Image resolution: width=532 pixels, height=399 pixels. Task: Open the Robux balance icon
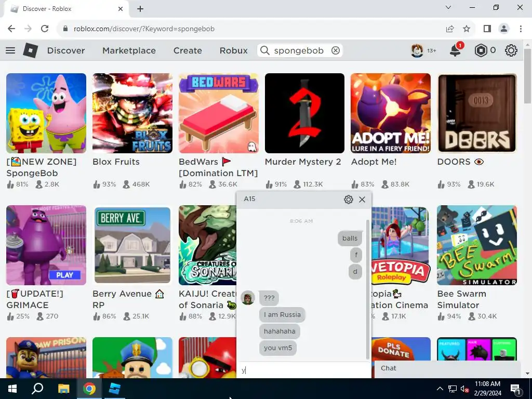[481, 50]
